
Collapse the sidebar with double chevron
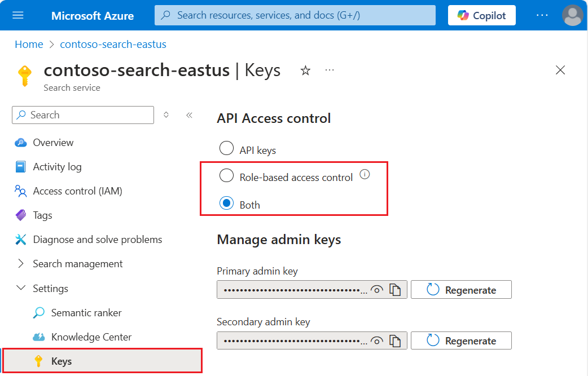tap(189, 115)
